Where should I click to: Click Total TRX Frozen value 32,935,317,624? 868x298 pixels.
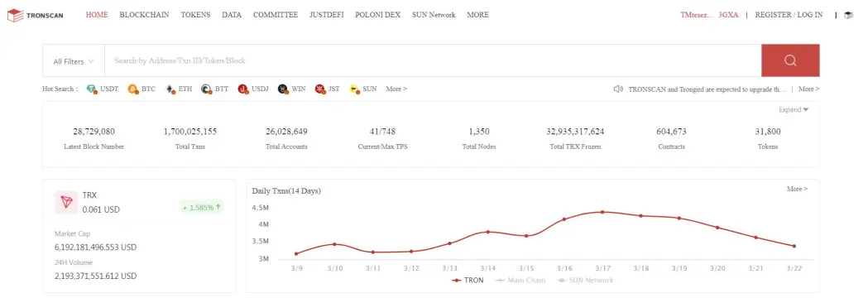[x=575, y=132]
